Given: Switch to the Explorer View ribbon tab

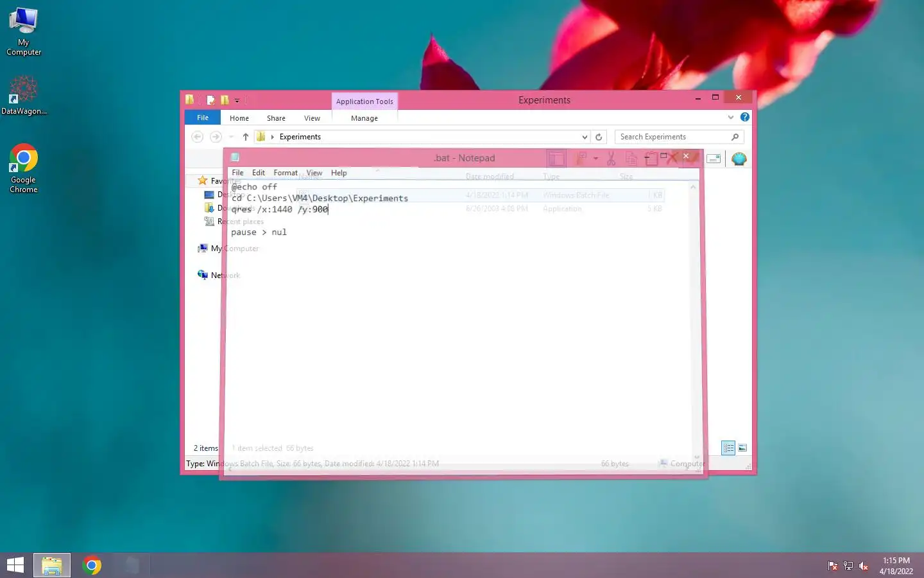Looking at the screenshot, I should click(312, 118).
